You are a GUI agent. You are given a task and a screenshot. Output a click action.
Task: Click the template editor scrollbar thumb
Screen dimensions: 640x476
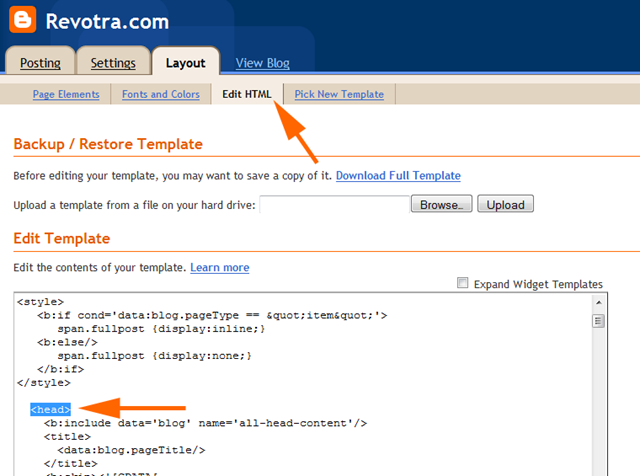[x=598, y=321]
